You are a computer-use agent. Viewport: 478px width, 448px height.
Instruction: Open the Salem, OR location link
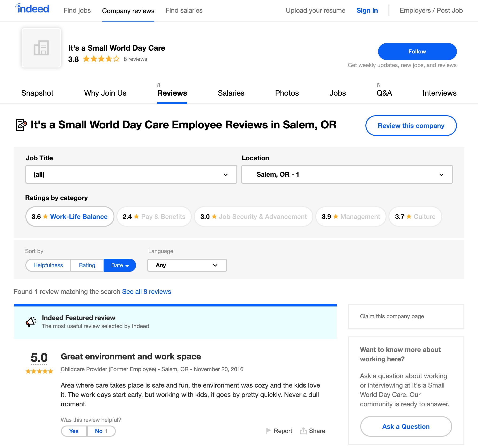tap(175, 369)
